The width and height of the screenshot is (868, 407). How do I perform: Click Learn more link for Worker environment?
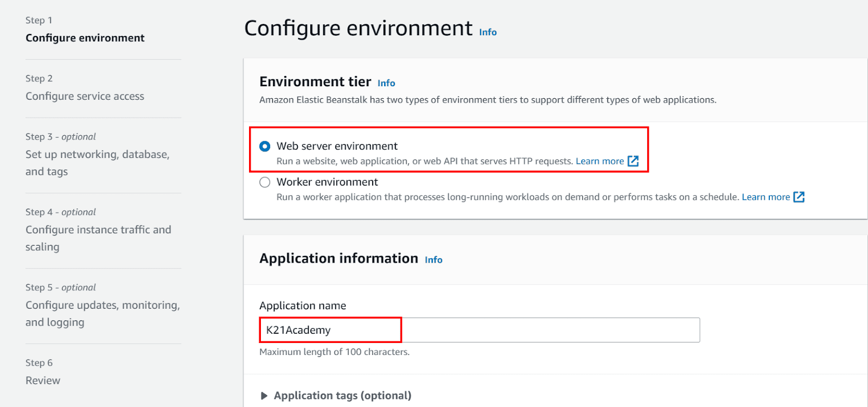765,197
